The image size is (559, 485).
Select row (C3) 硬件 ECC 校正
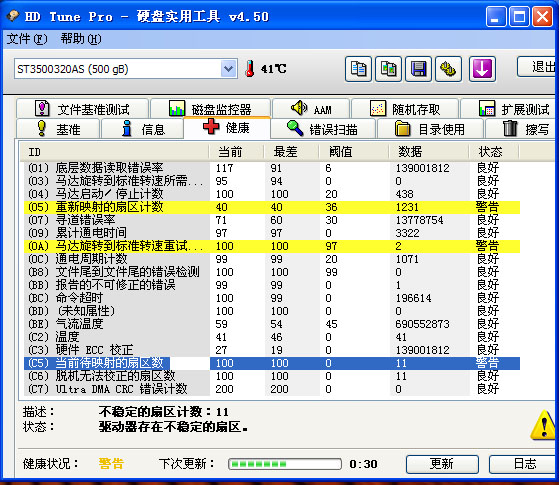point(272,350)
